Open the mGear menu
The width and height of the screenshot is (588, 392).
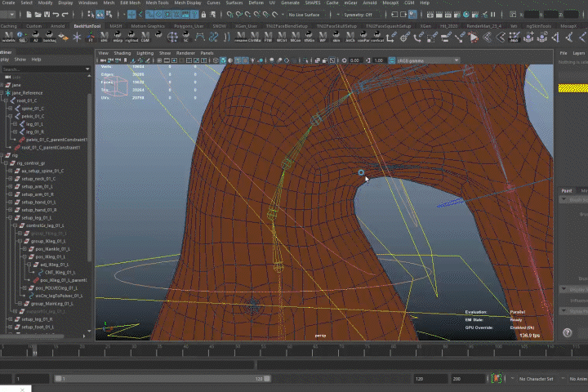[350, 2]
